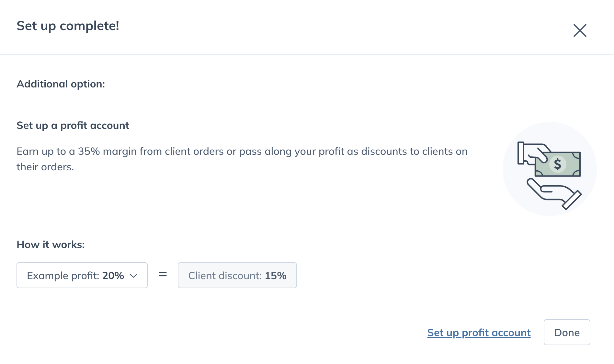Click the Example profit label text
The height and width of the screenshot is (364, 614).
(63, 276)
